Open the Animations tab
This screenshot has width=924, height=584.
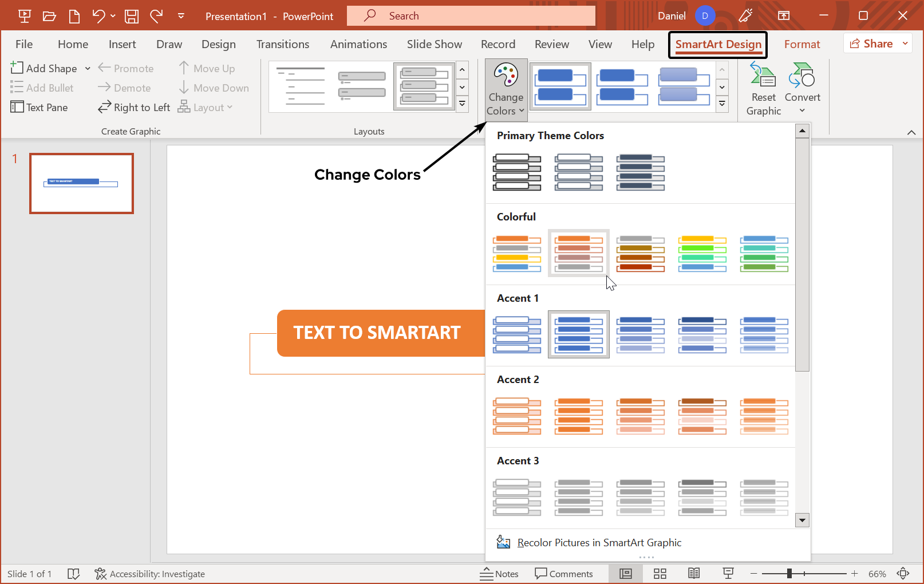tap(358, 44)
